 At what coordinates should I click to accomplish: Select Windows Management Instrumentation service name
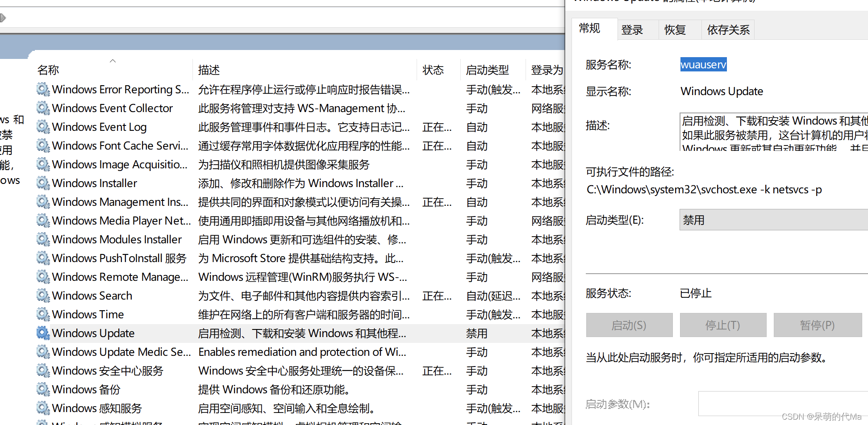(x=120, y=202)
